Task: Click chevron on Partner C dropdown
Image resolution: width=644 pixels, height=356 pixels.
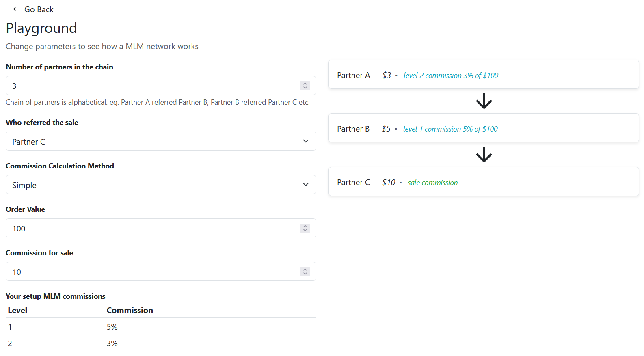Action: pyautogui.click(x=306, y=141)
